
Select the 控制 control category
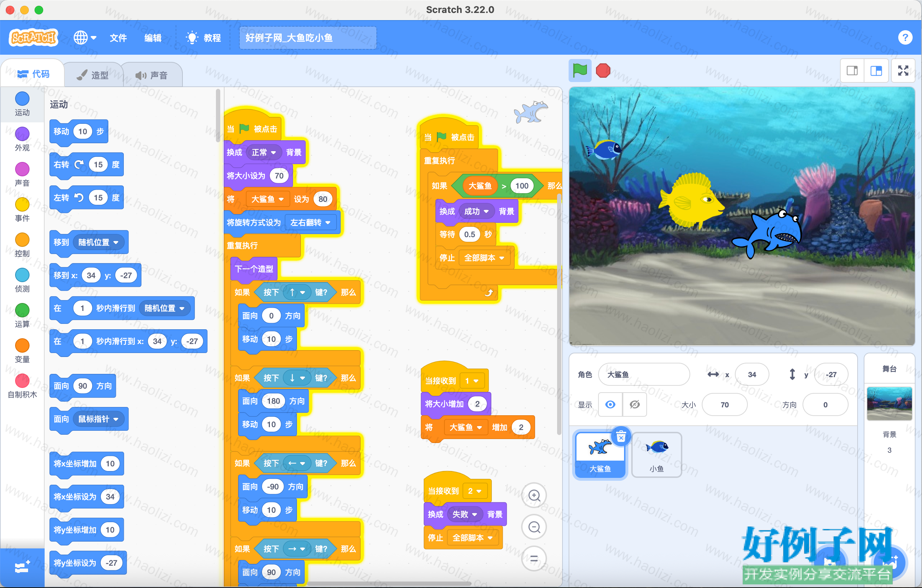tap(22, 245)
